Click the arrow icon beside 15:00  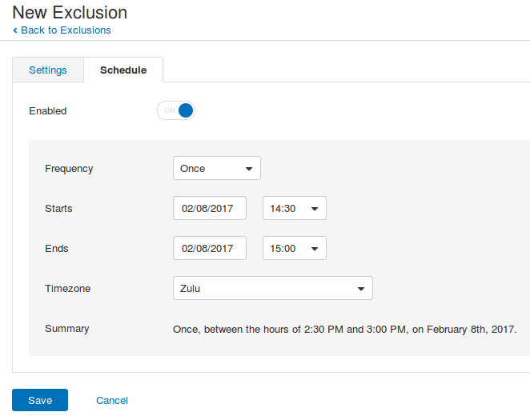(x=315, y=249)
